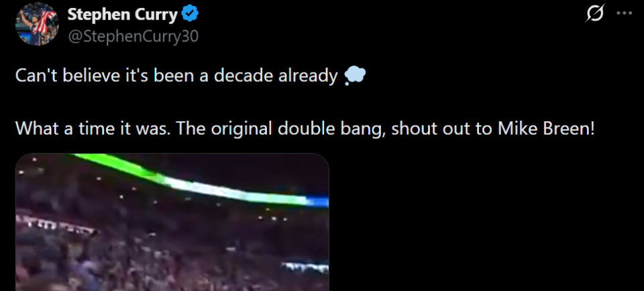The image size is (644, 291).
Task: Open the three-dot More options menu
Action: pos(624,13)
